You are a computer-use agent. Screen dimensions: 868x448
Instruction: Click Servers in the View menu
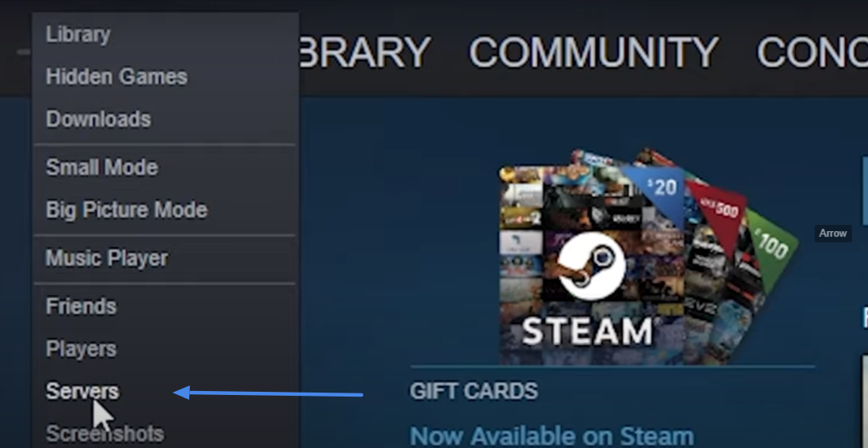[x=82, y=392]
